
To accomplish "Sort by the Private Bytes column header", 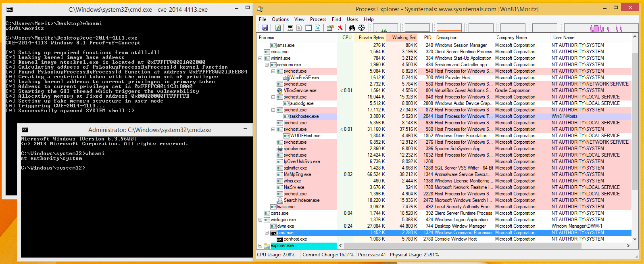I will click(370, 37).
